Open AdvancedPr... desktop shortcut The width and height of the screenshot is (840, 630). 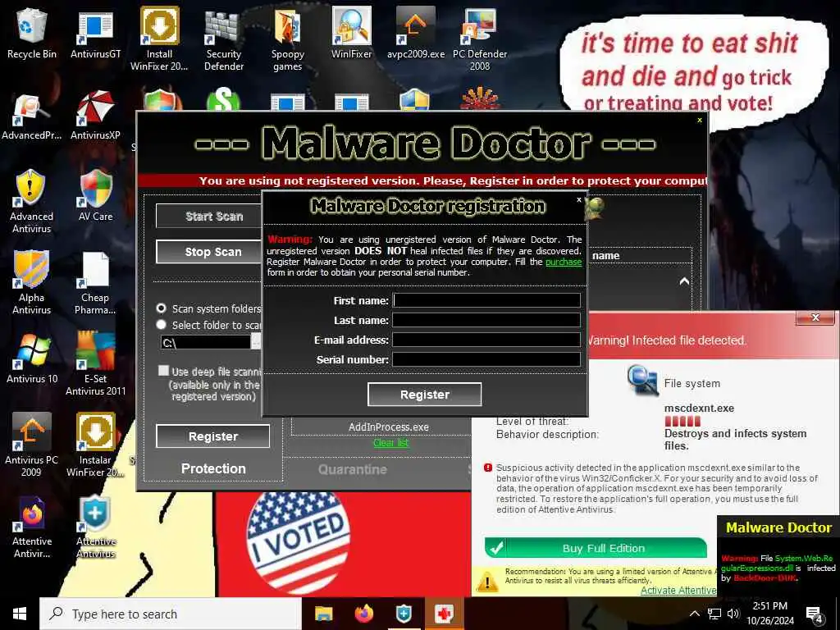tap(32, 116)
